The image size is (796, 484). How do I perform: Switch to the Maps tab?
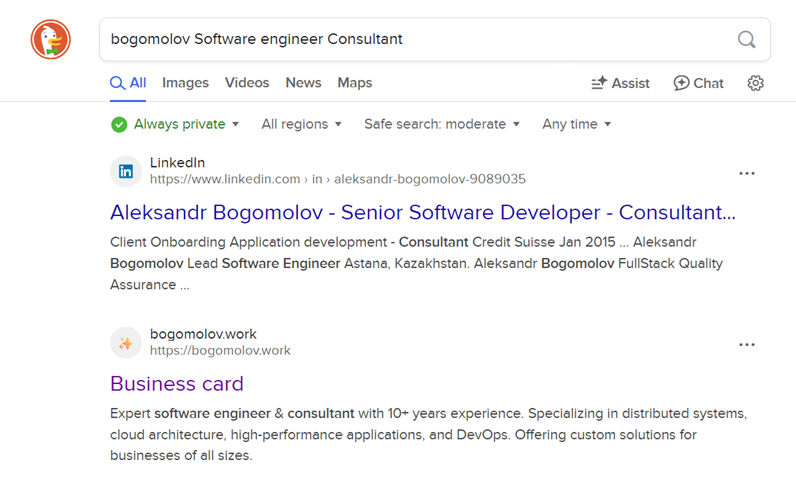point(354,83)
